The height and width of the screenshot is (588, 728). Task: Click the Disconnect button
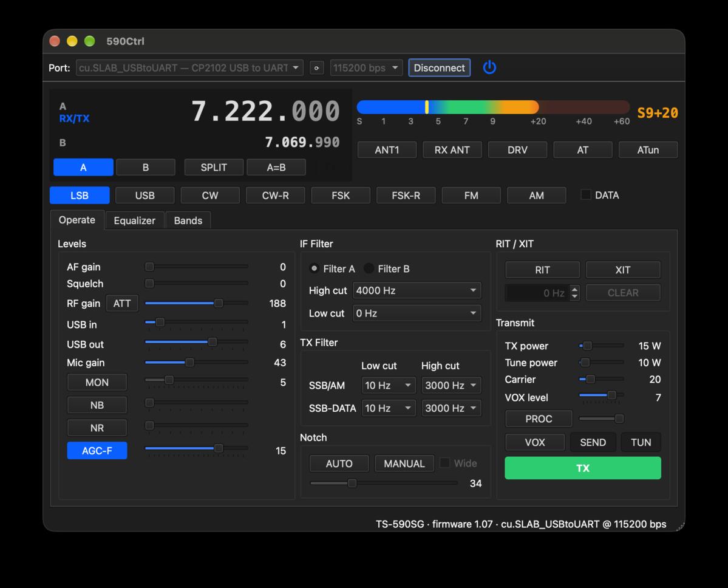(439, 68)
